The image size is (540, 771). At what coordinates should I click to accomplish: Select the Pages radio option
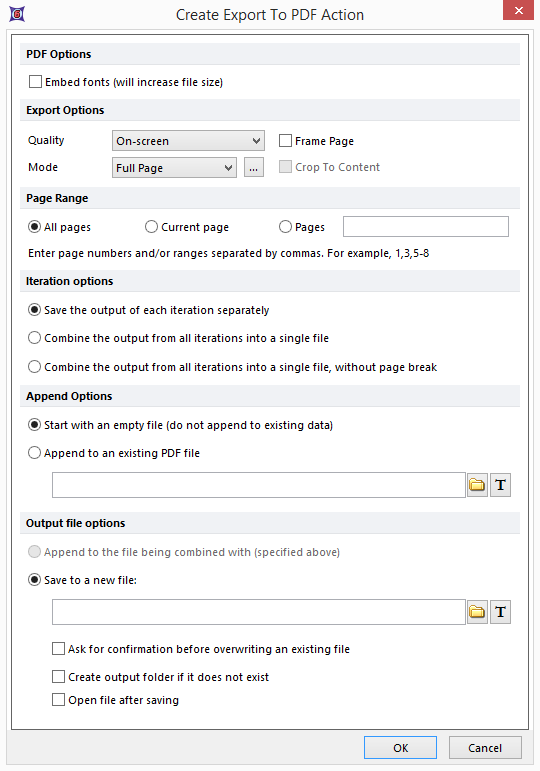click(285, 227)
